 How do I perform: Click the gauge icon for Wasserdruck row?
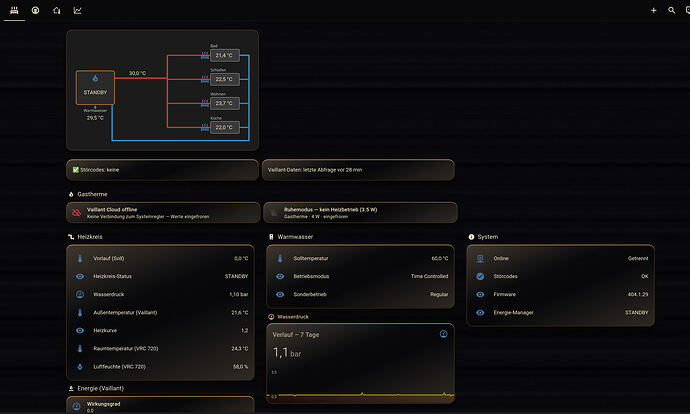point(80,294)
